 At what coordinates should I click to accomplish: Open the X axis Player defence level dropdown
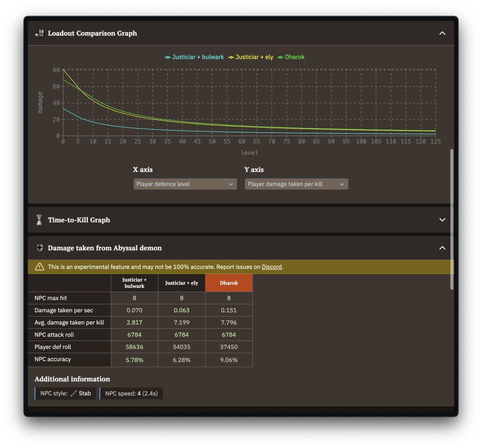point(185,184)
